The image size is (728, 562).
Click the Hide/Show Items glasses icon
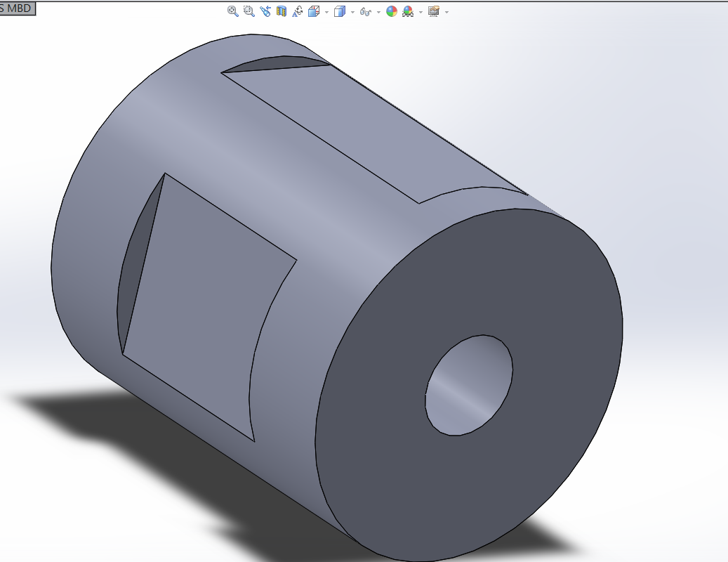pos(366,12)
